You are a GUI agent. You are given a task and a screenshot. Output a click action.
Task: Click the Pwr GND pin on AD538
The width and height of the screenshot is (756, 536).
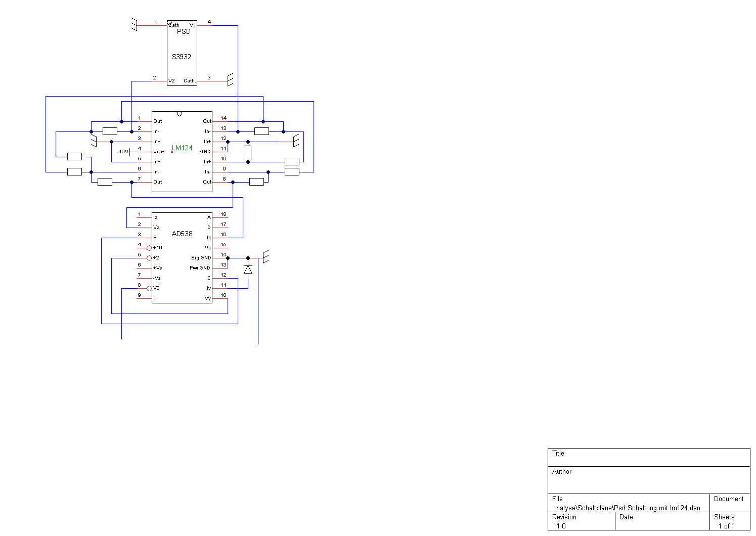(x=200, y=268)
